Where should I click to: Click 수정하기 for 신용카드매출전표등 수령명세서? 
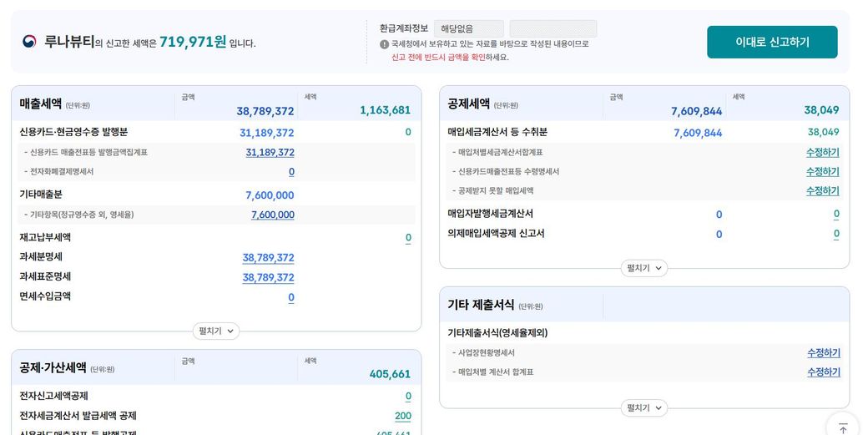click(822, 172)
